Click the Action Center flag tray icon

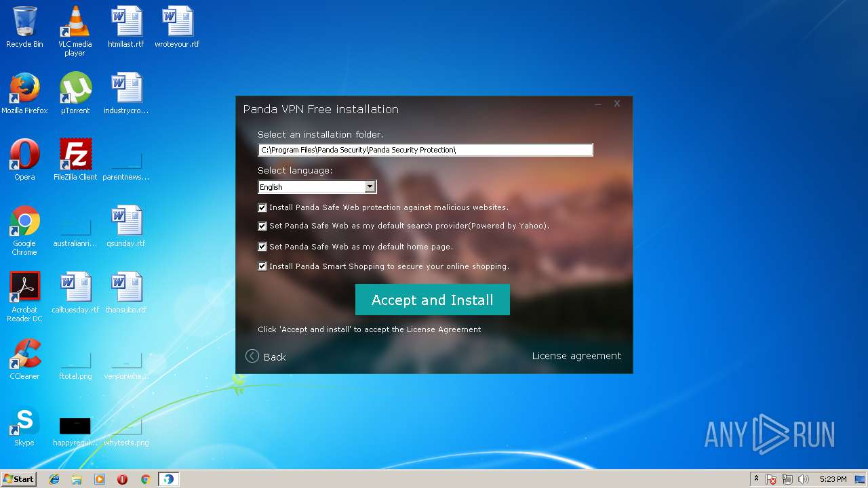(x=771, y=479)
